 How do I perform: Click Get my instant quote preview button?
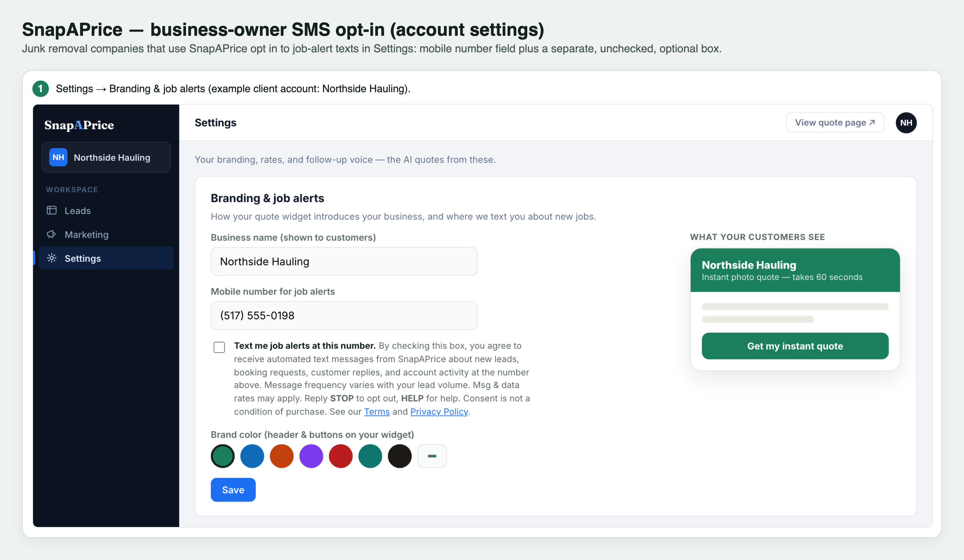pyautogui.click(x=795, y=346)
